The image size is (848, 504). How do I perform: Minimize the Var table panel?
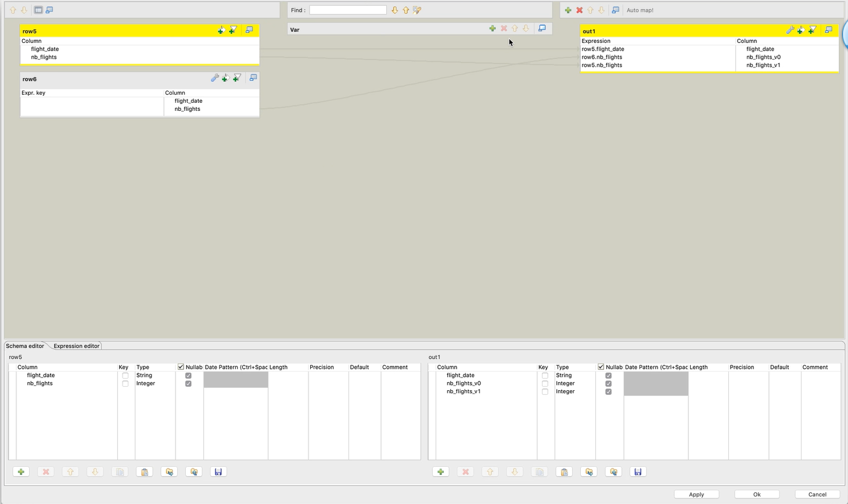click(x=542, y=28)
